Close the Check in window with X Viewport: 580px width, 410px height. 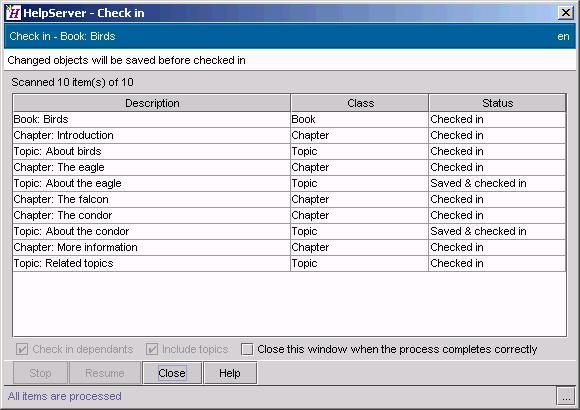(566, 13)
